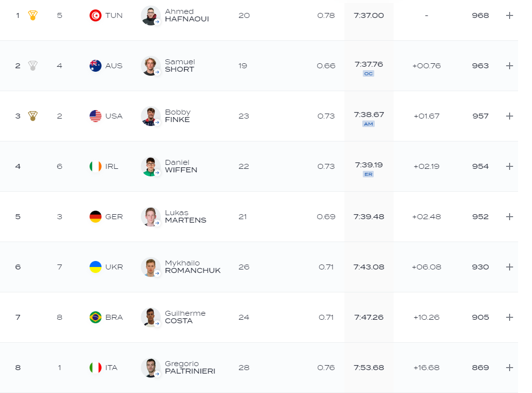The width and height of the screenshot is (532, 393).
Task: Click the bronze medal icon beside Bobby Finke
Action: (x=32, y=116)
